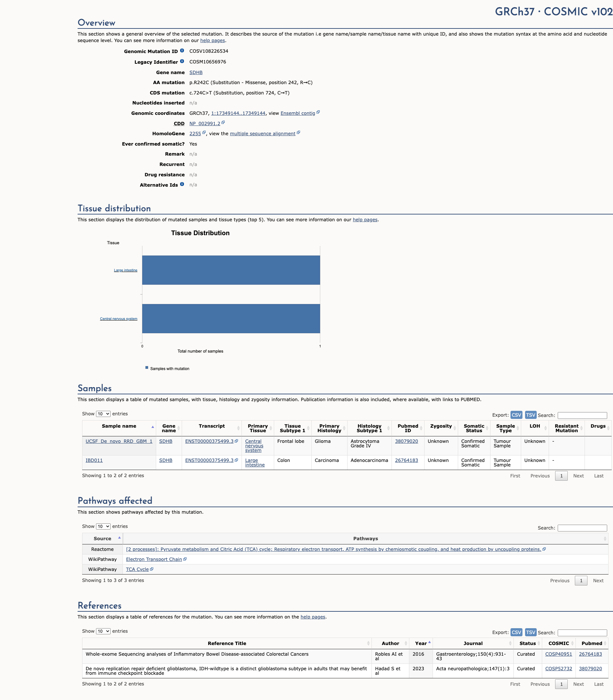Open genomic coordinates 1:17349144..17349144 link
The width and height of the screenshot is (613, 700).
tap(238, 113)
